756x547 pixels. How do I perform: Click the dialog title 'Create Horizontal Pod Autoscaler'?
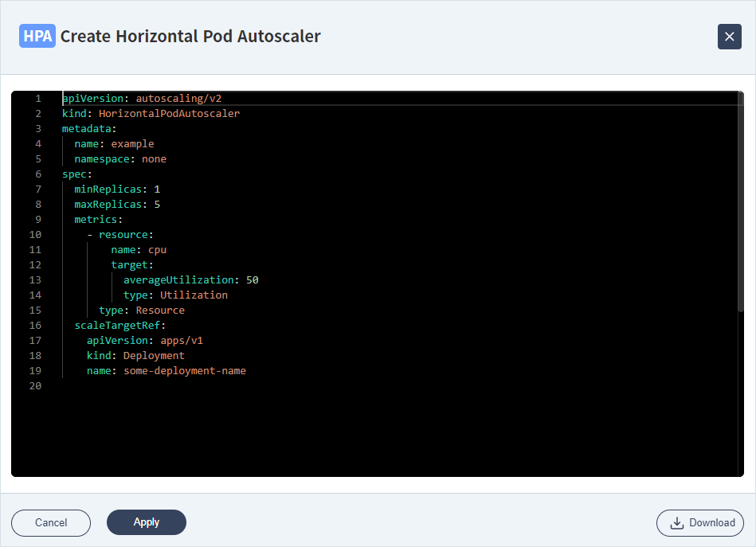click(x=190, y=37)
